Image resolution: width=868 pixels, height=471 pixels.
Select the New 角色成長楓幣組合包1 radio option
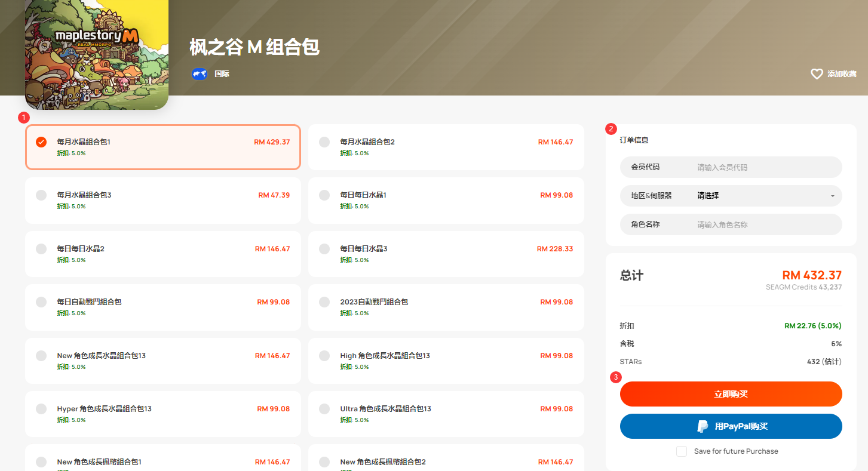click(x=41, y=462)
